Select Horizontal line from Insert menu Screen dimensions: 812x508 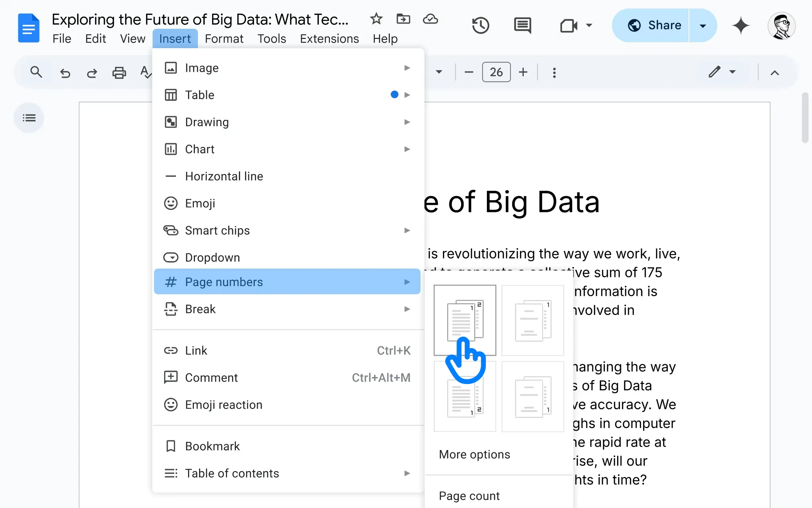coord(224,175)
